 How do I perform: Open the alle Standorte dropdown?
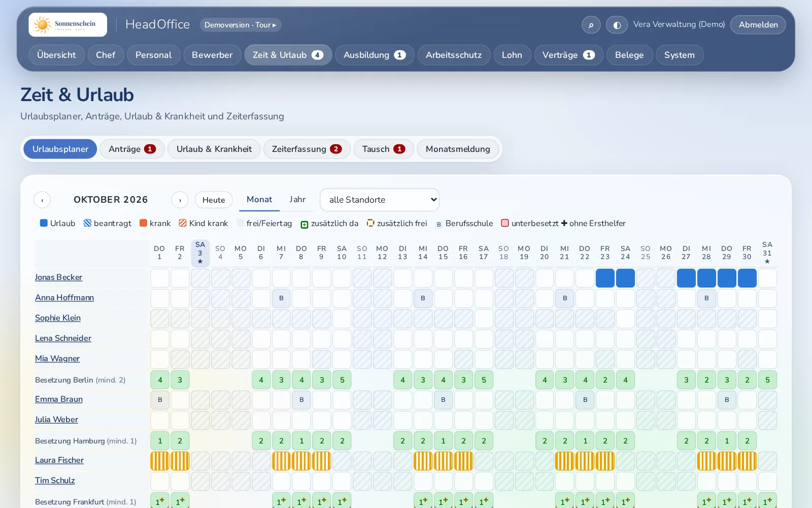[380, 200]
